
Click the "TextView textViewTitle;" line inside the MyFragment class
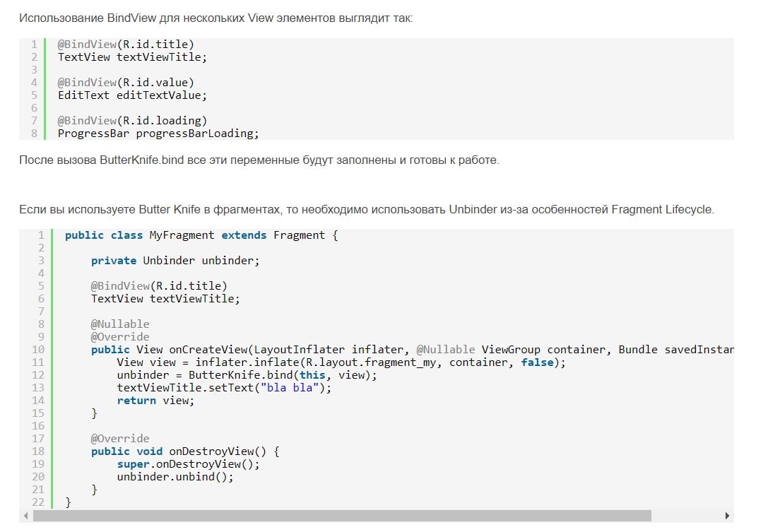tap(165, 299)
